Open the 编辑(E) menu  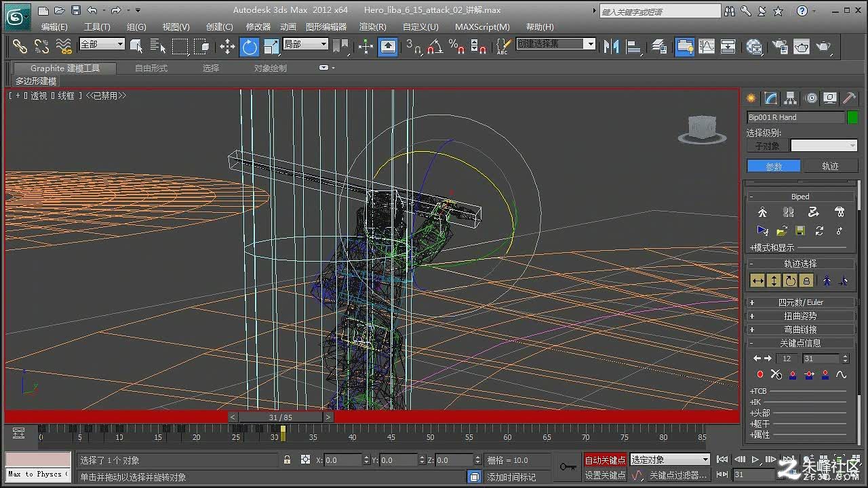(54, 26)
